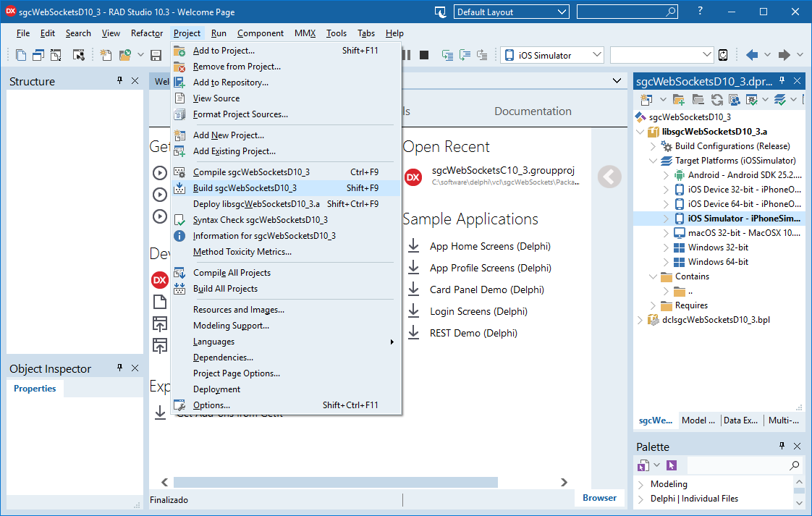The image size is (812, 516).
Task: Open the dropdown arrow next to Open Project icon
Action: tap(140, 55)
